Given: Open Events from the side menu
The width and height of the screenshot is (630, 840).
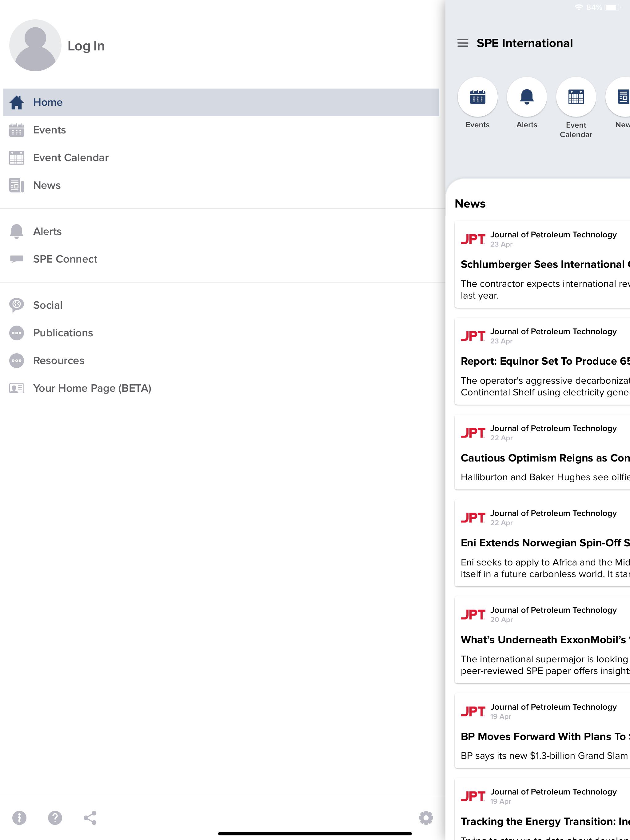Looking at the screenshot, I should [x=50, y=130].
